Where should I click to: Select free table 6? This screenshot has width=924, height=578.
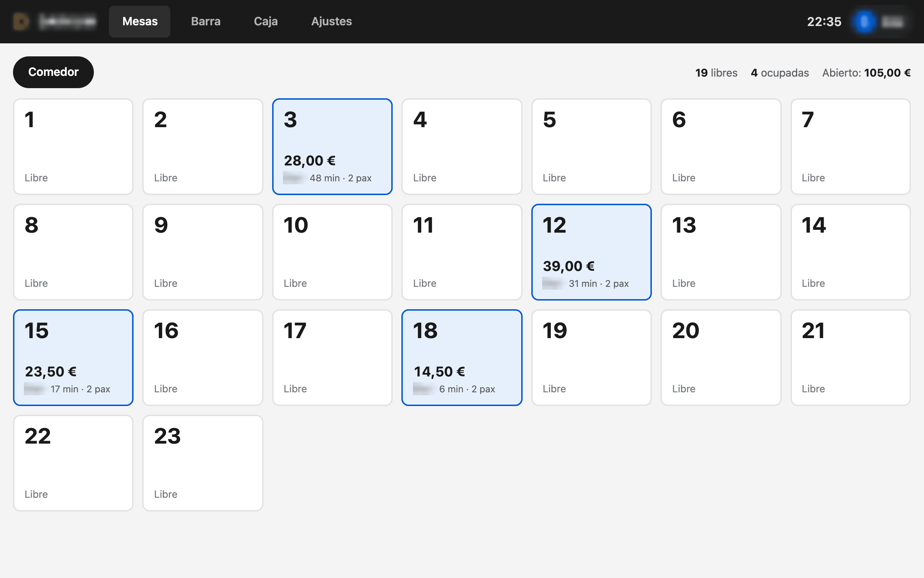tap(721, 147)
